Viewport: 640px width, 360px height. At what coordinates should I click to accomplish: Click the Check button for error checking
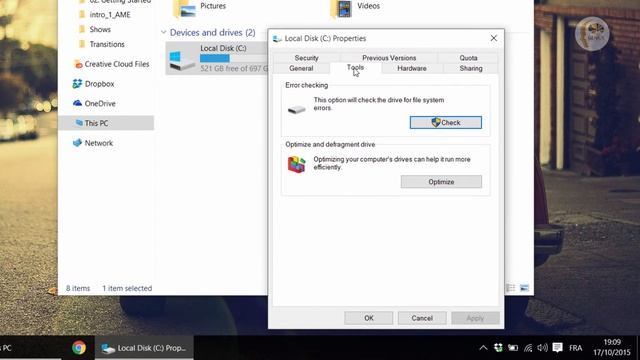(x=446, y=122)
